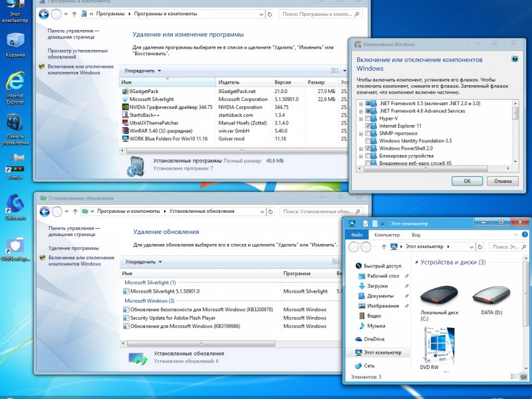Open the Bonus desktop shortcut

point(15,167)
